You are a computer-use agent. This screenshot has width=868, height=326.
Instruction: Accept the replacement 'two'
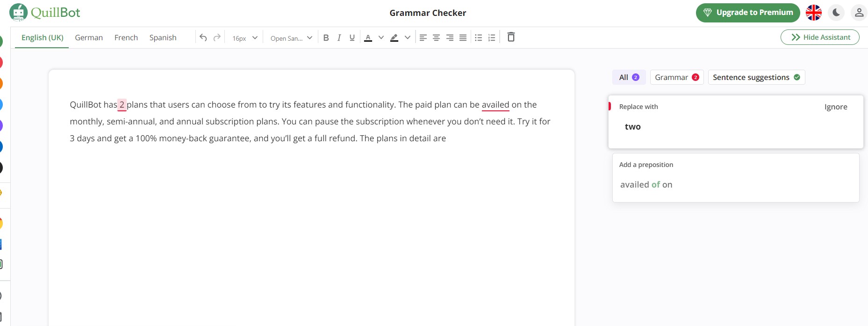[633, 127]
